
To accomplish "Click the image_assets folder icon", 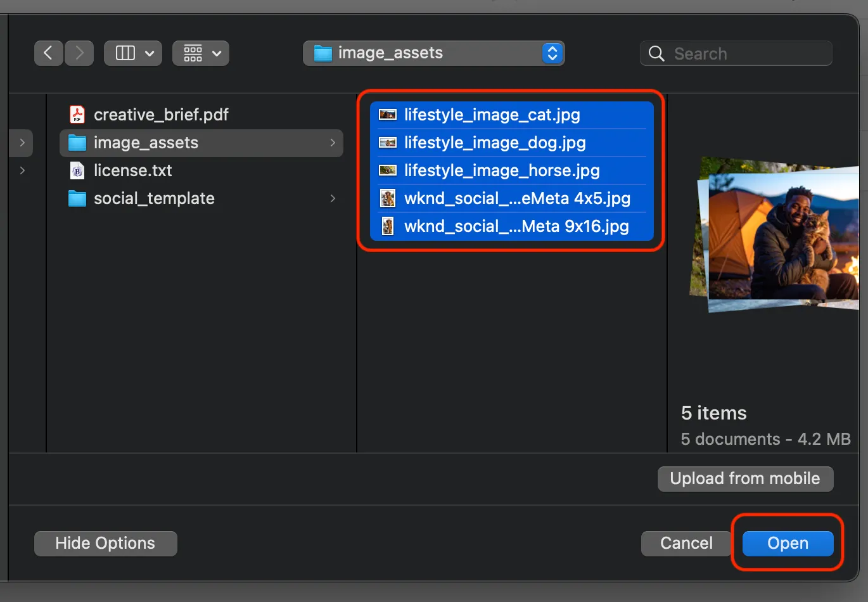I will (77, 143).
